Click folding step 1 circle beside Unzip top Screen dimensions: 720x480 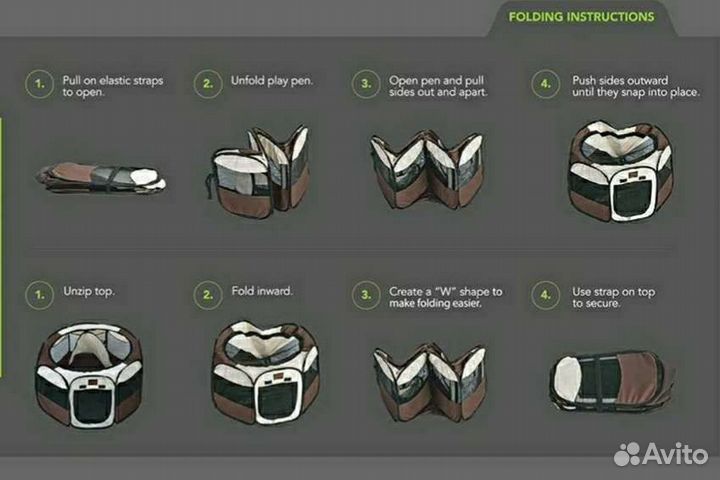[40, 295]
